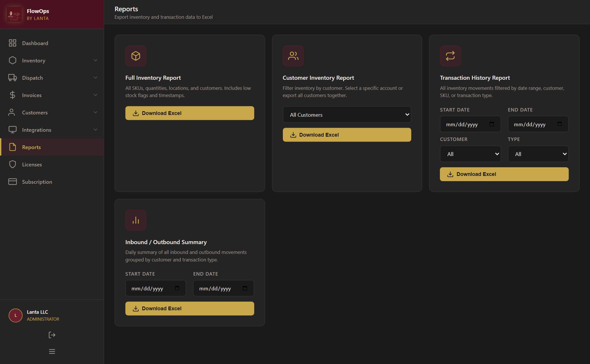Download Excel for Inbound / Outbound Summary
This screenshot has width=590, height=364.
point(190,309)
